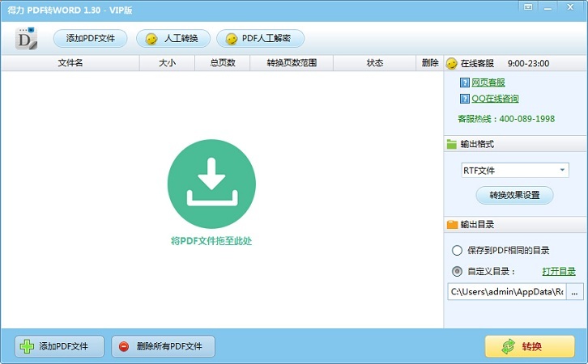Select the 保存到PDF相同的目录 radio button
The image size is (588, 364).
(x=458, y=251)
